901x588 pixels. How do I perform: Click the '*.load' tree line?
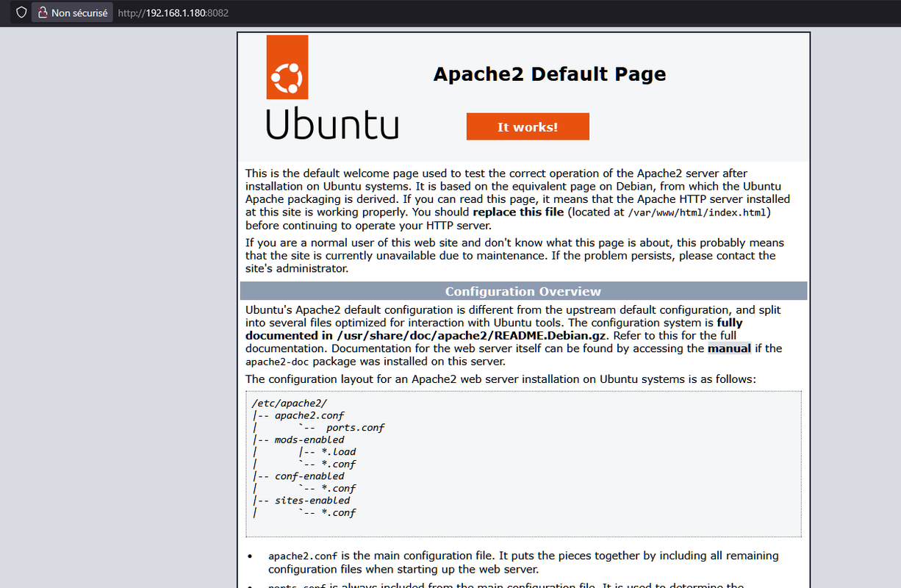[x=339, y=452]
